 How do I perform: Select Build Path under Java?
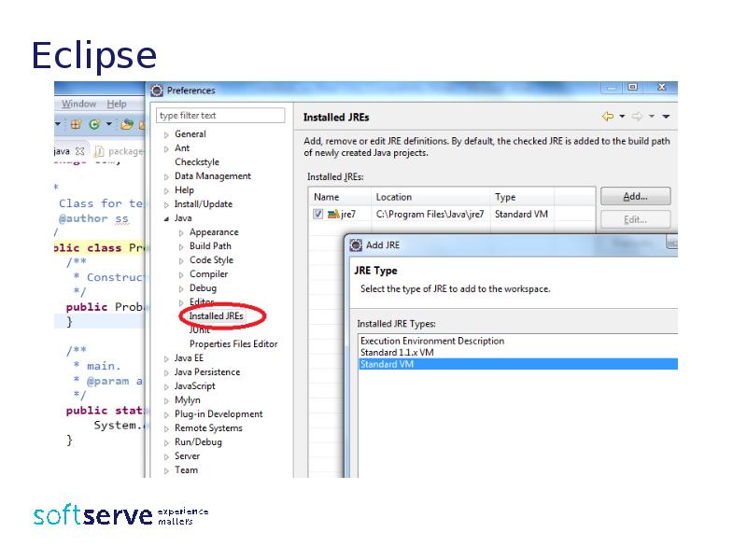[x=210, y=246]
